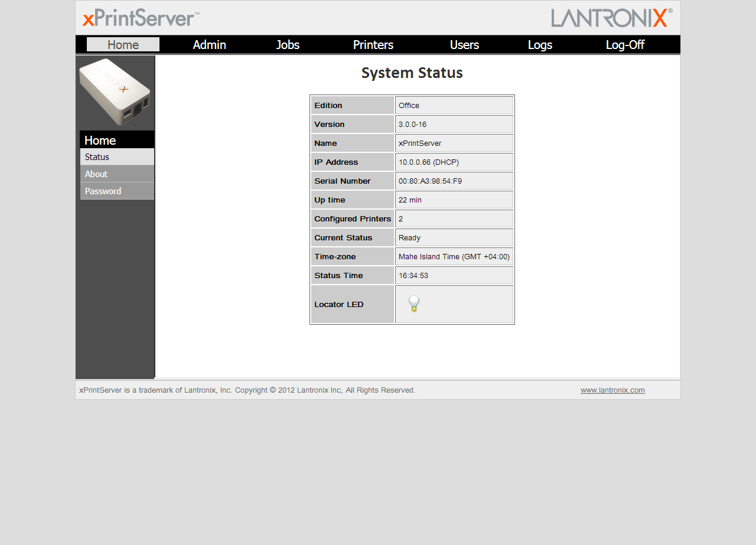Select the Up time value '22 min'
Screen dimensions: 756x545
410,200
